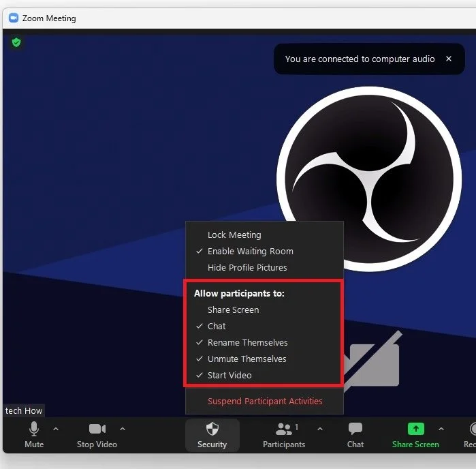This screenshot has width=476, height=469.
Task: Toggle Rename Themselves permission
Action: pos(264,343)
